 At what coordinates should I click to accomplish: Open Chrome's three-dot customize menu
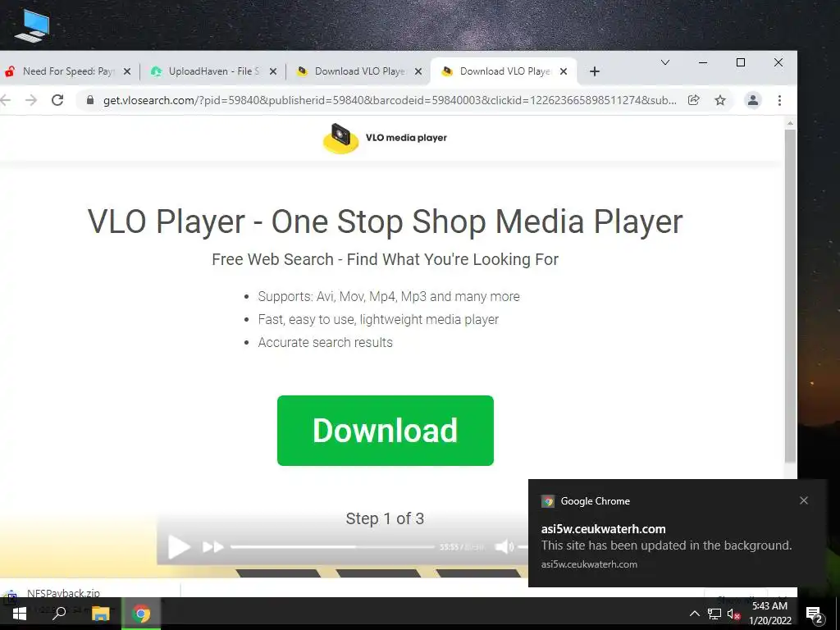coord(779,100)
